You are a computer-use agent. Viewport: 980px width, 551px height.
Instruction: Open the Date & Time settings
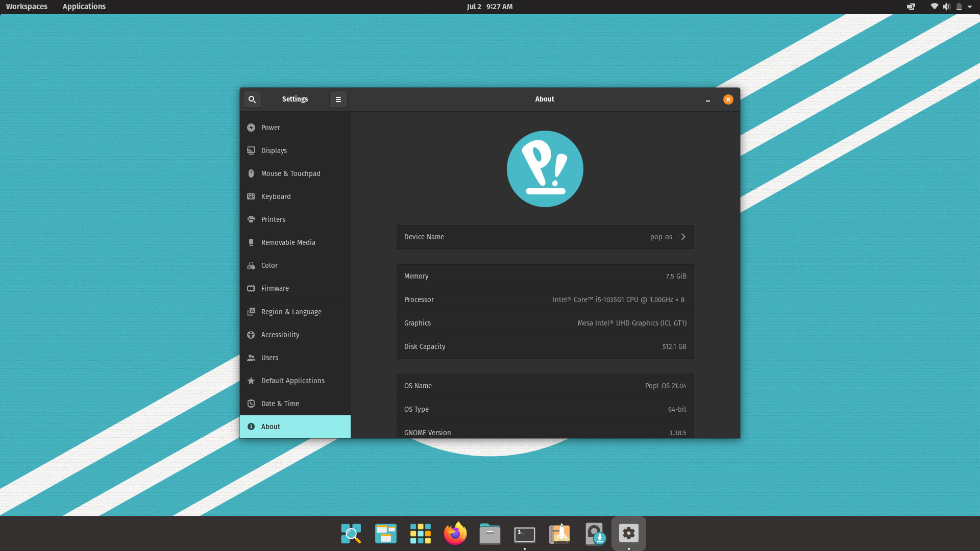point(280,403)
